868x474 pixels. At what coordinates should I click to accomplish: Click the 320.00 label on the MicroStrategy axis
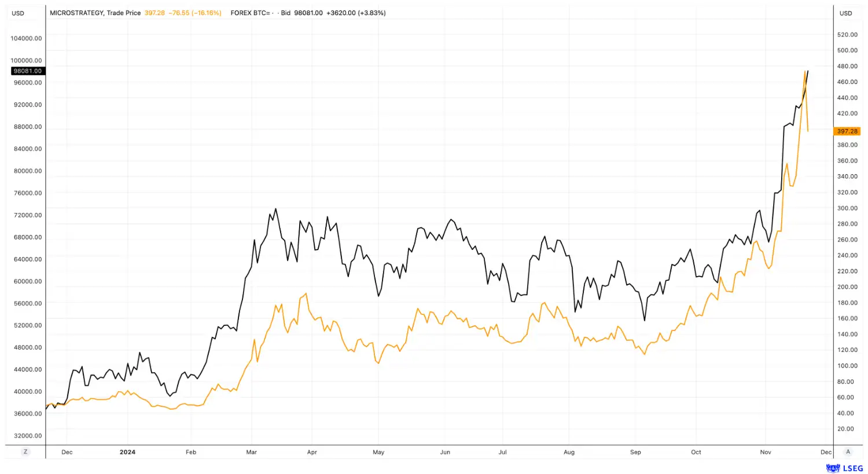847,192
